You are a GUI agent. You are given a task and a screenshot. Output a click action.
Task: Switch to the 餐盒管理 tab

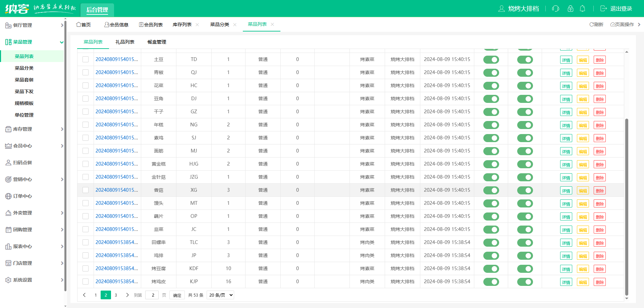[157, 42]
